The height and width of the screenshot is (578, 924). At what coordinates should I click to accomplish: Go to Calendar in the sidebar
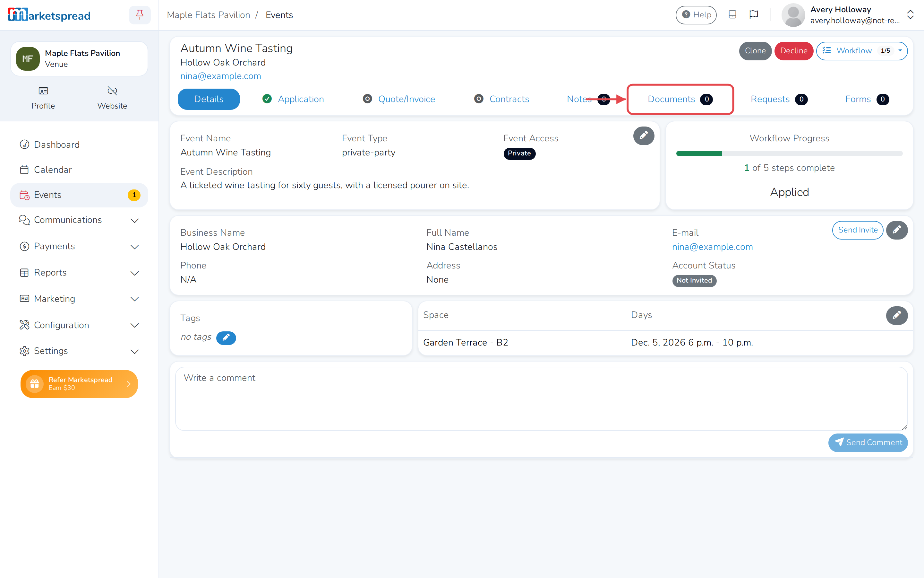(x=79, y=170)
